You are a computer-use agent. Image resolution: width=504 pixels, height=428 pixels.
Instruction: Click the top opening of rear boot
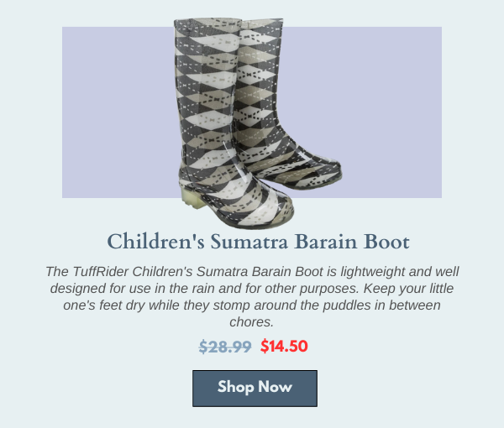[262, 23]
